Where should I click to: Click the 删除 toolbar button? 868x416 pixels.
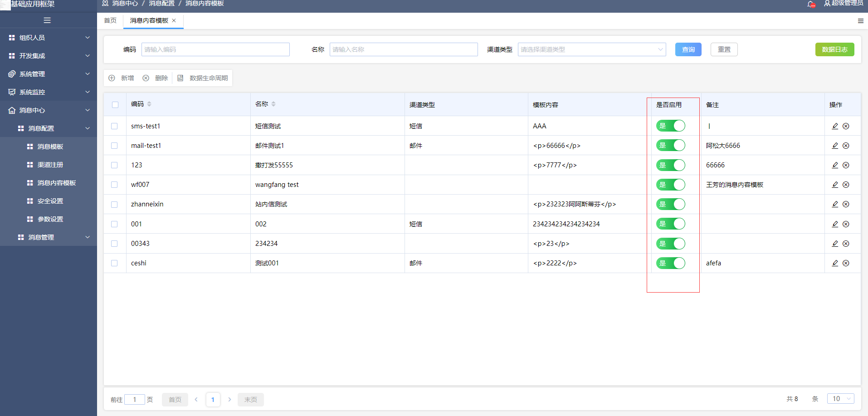pos(155,78)
